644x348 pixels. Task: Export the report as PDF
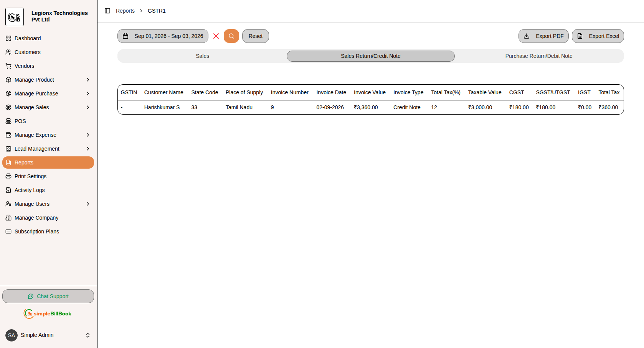tap(543, 36)
